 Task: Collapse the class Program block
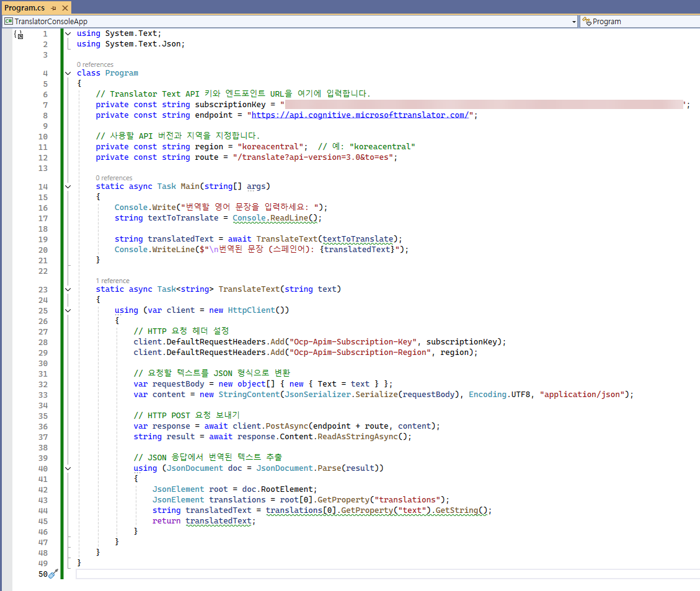click(68, 73)
